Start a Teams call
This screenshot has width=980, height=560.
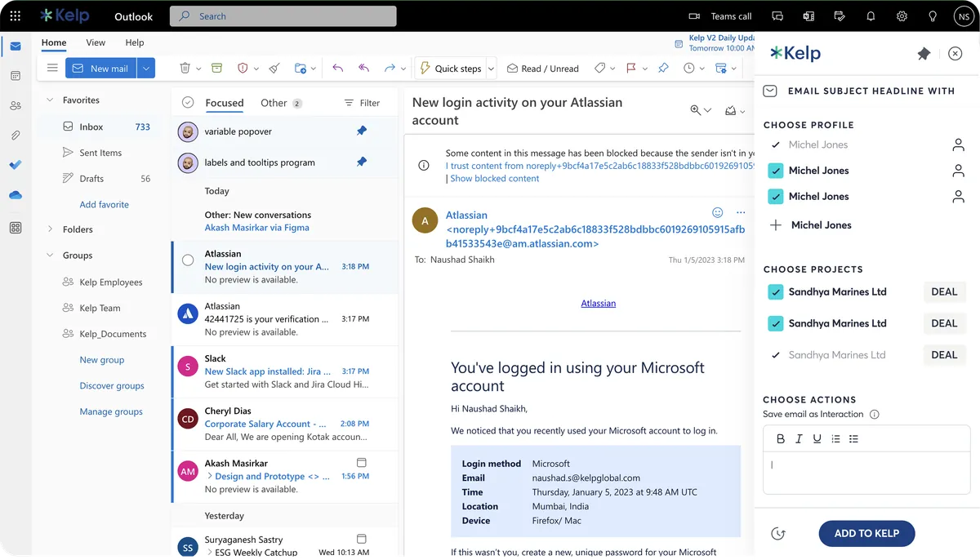tap(720, 16)
